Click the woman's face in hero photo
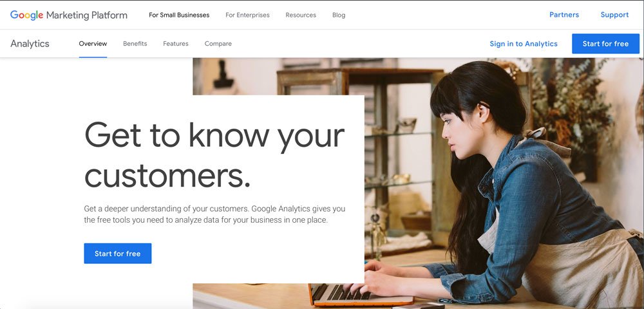Screen dimensions: 644x309 tap(460, 133)
